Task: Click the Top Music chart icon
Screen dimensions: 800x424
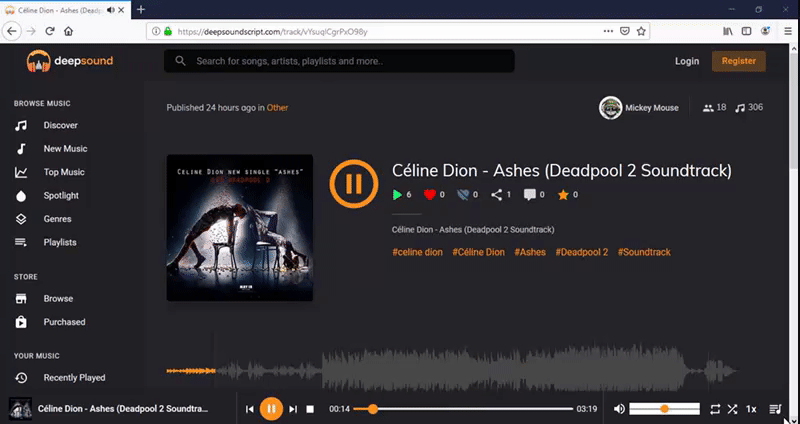Action: coord(21,172)
